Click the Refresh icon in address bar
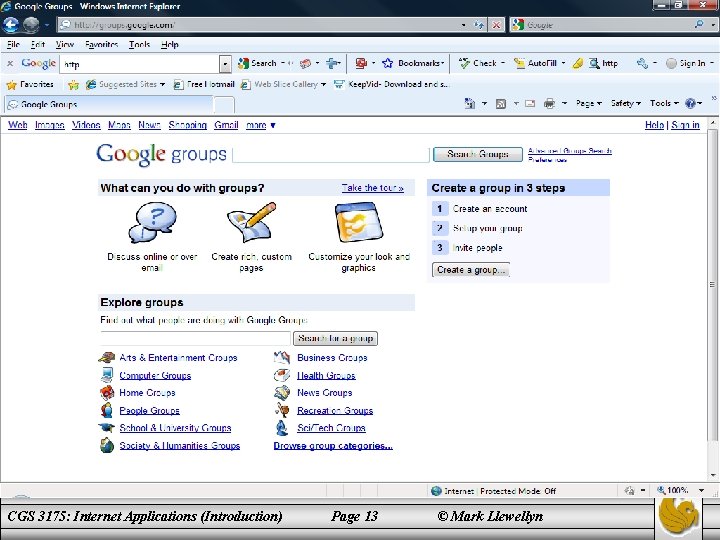 pos(479,25)
